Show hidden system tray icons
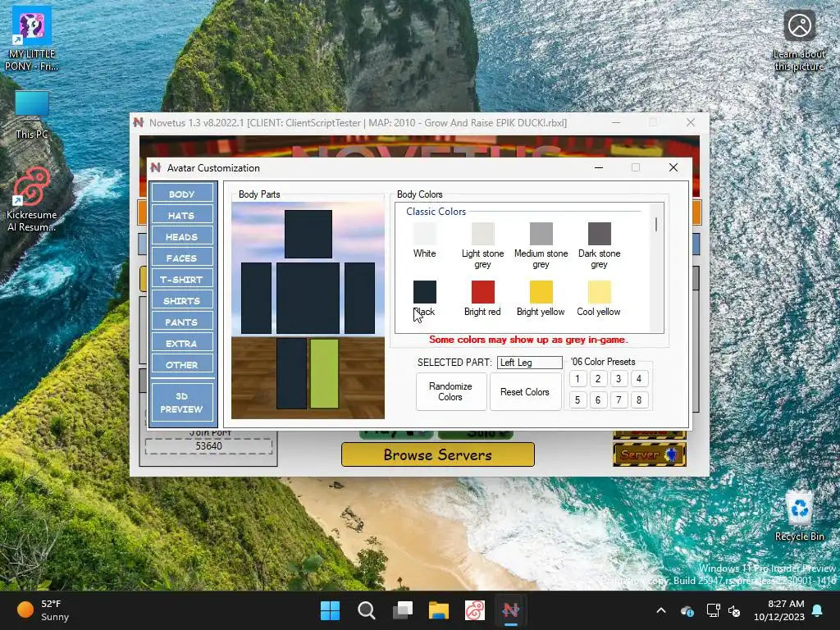This screenshot has height=630, width=840. click(661, 610)
